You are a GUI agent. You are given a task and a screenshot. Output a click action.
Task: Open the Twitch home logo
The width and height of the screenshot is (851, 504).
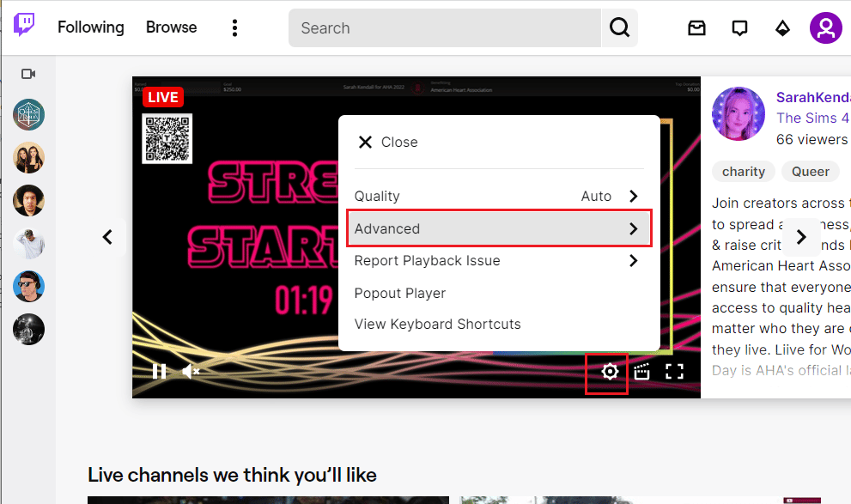[24, 25]
